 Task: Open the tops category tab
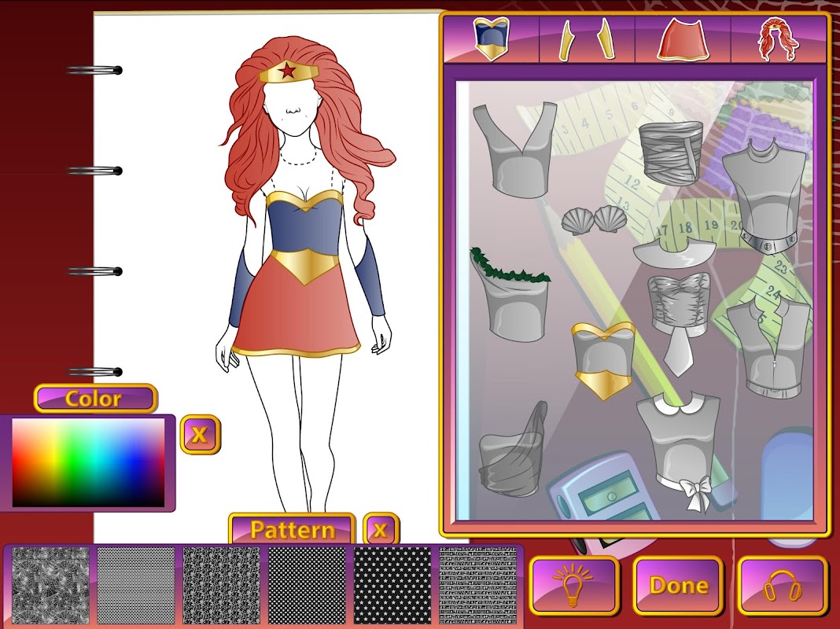tap(492, 39)
